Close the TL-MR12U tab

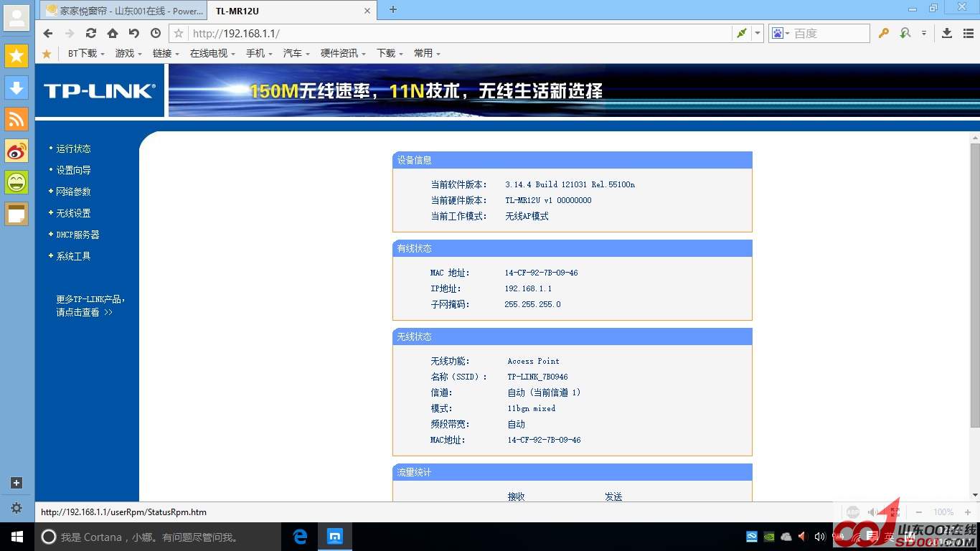pos(367,11)
